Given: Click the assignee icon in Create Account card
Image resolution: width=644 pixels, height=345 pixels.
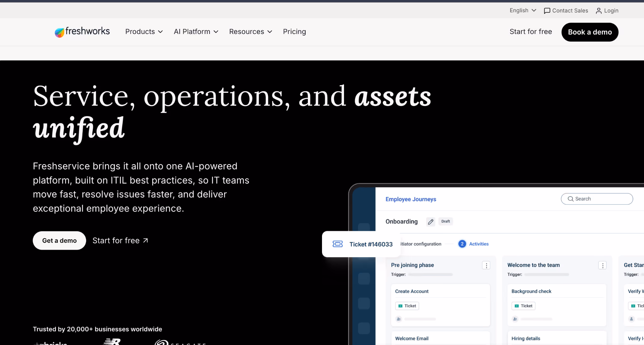Looking at the screenshot, I should 399,319.
